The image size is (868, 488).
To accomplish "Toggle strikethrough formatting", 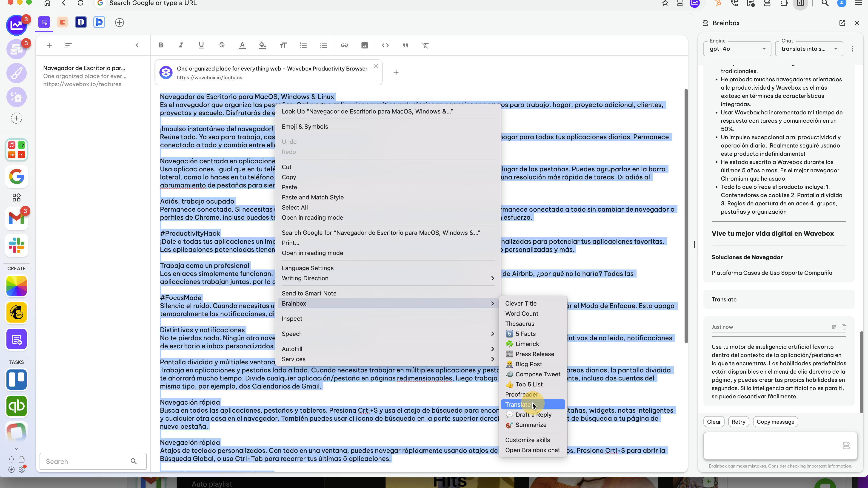I will 221,45.
